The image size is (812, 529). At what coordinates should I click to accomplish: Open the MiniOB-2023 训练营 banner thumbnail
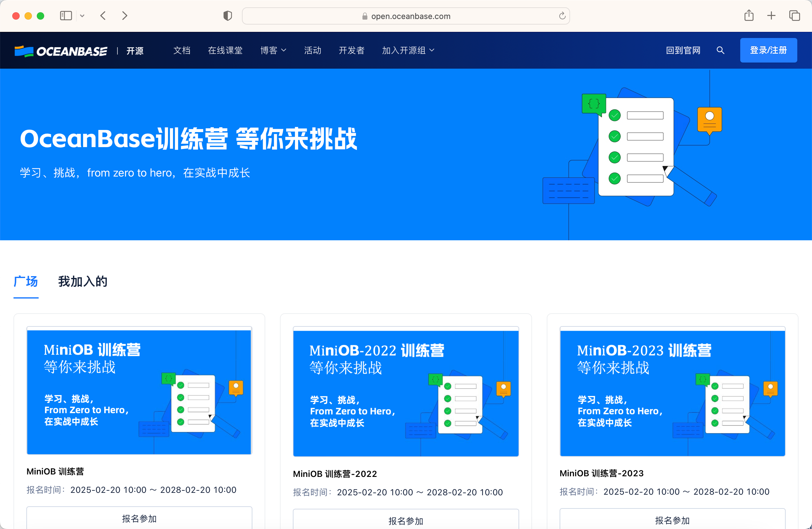pyautogui.click(x=672, y=392)
